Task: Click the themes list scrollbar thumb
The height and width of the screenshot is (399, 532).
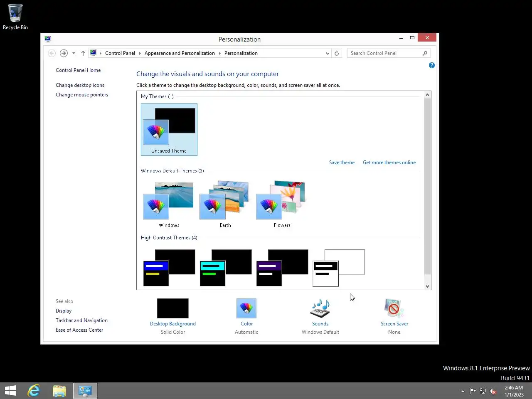Action: (x=427, y=186)
